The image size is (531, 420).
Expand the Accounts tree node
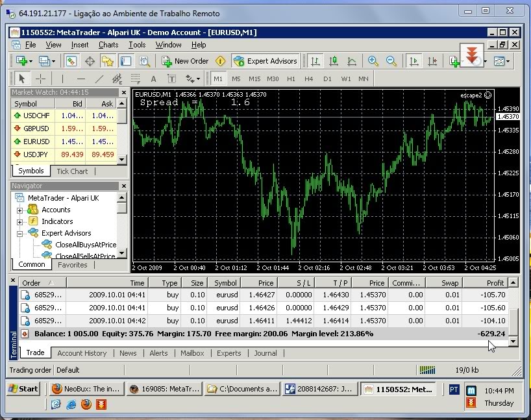click(19, 210)
